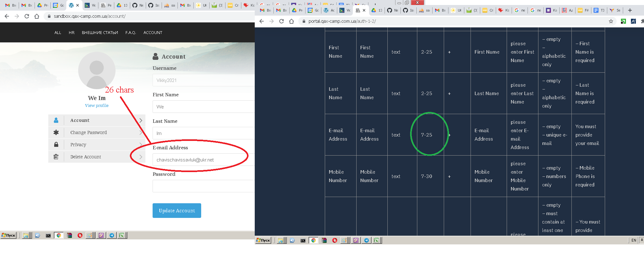Expand the Account sidebar chevron
This screenshot has width=644, height=255.
(141, 120)
